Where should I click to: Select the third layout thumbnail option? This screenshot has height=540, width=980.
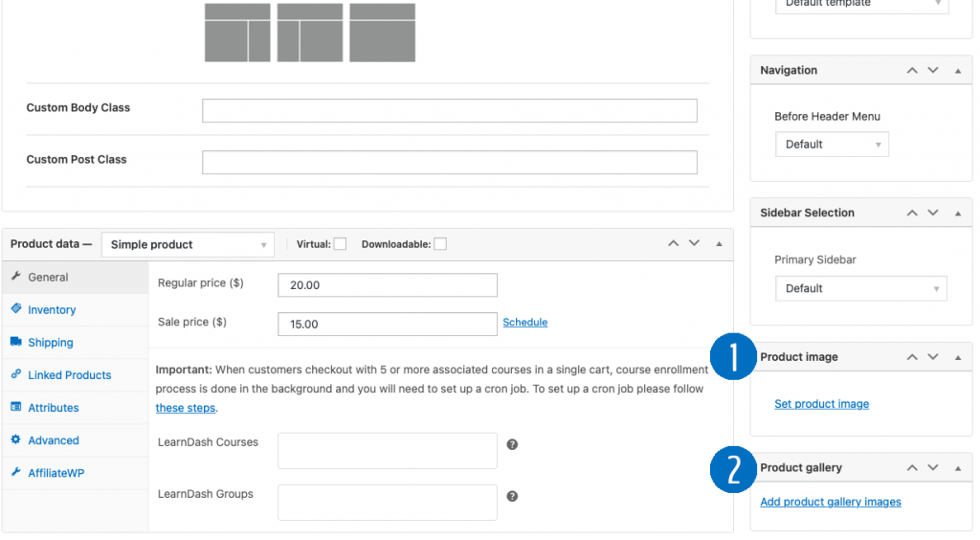[x=382, y=33]
